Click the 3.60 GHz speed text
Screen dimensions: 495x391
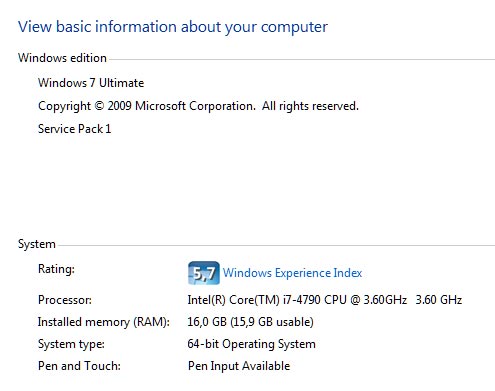coord(439,300)
